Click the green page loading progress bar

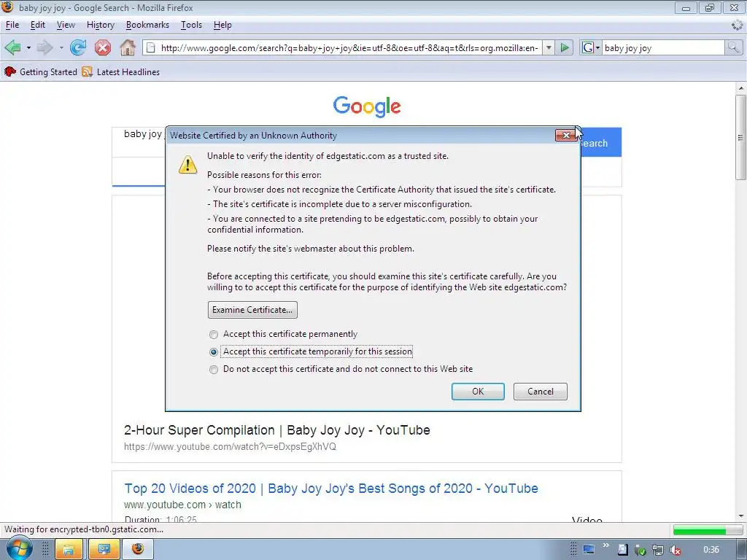707,530
